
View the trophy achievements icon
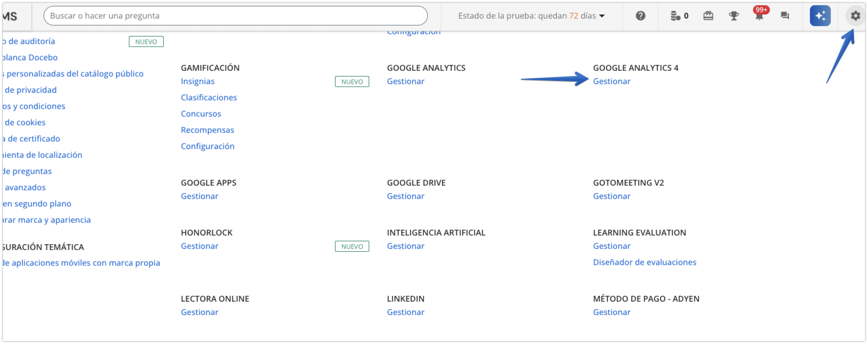(x=734, y=15)
